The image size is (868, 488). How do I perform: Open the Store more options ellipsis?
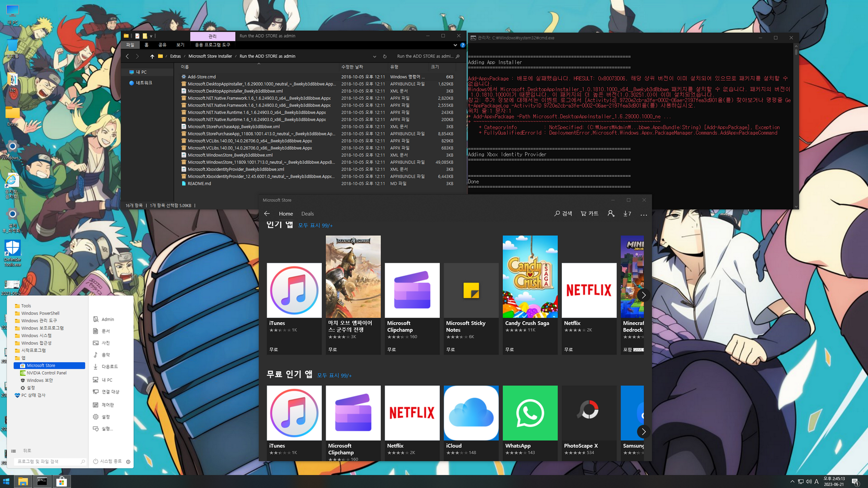point(644,214)
